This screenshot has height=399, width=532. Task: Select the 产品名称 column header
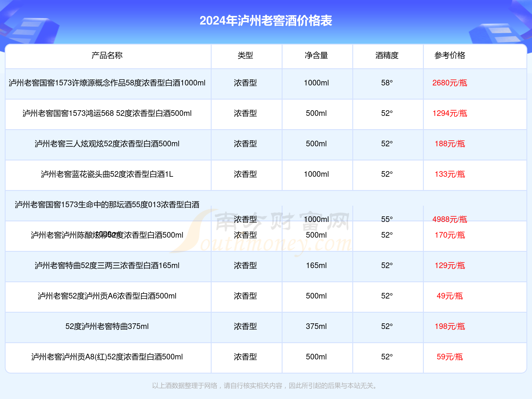click(x=107, y=55)
